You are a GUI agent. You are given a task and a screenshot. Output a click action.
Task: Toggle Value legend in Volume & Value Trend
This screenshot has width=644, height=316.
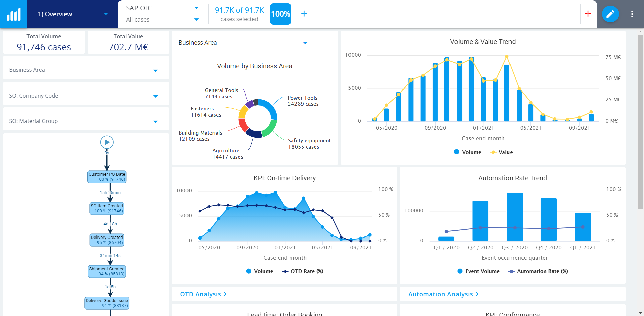[x=501, y=152]
